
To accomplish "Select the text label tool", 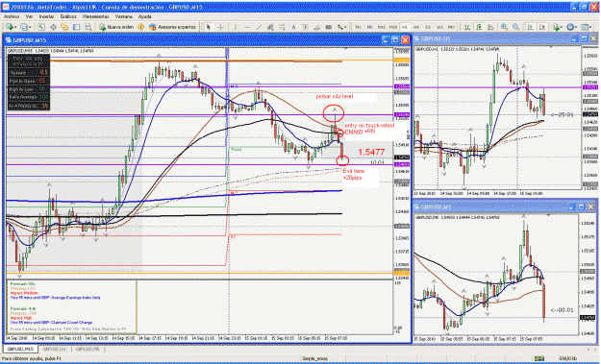I will click(305, 27).
